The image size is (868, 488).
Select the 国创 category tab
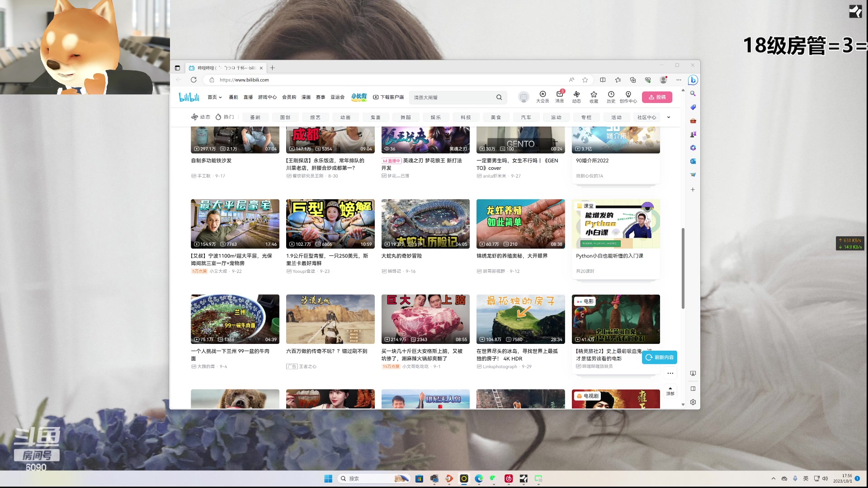point(285,117)
